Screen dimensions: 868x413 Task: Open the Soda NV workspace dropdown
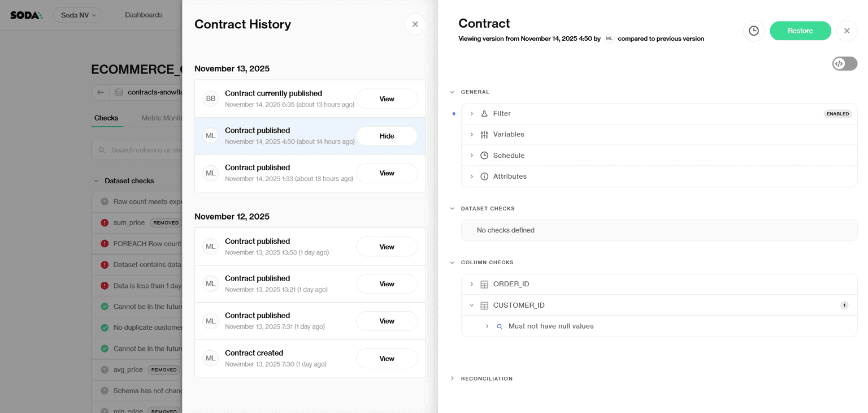pos(77,15)
